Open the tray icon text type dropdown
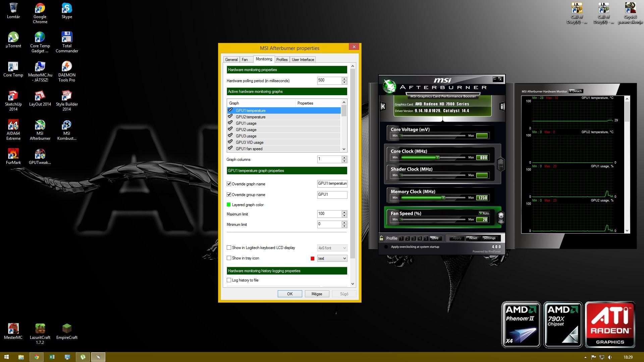Viewport: 644px width, 362px height. tap(332, 258)
